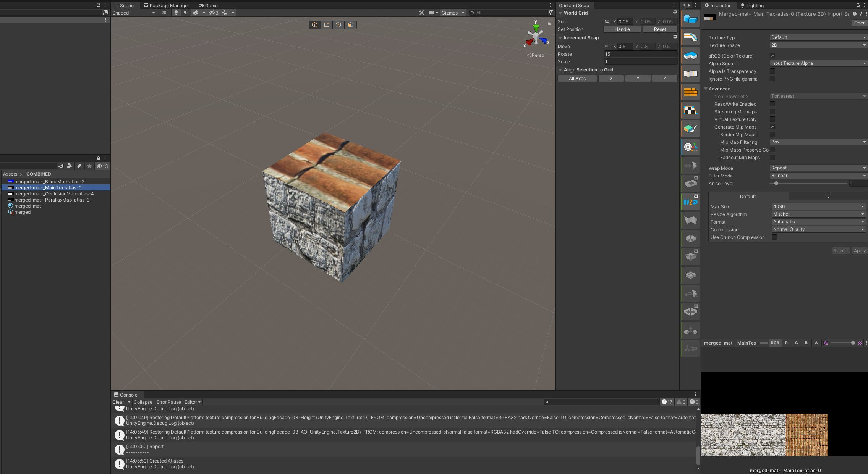868x474 pixels.
Task: Open the Shaded draw mode dropdown
Action: pyautogui.click(x=134, y=13)
